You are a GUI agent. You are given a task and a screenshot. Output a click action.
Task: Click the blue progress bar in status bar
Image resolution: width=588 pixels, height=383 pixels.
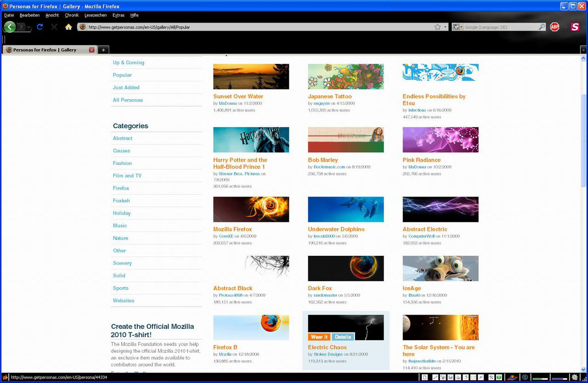tap(559, 379)
